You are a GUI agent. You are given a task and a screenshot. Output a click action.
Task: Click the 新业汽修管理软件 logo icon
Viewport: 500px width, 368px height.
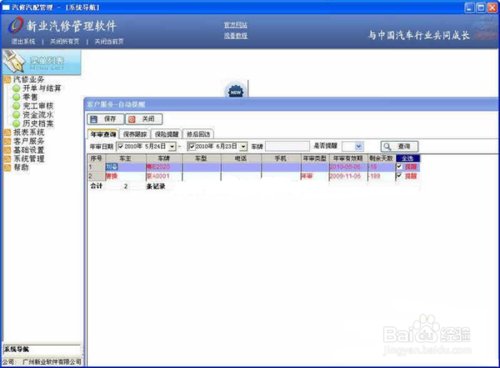(15, 25)
